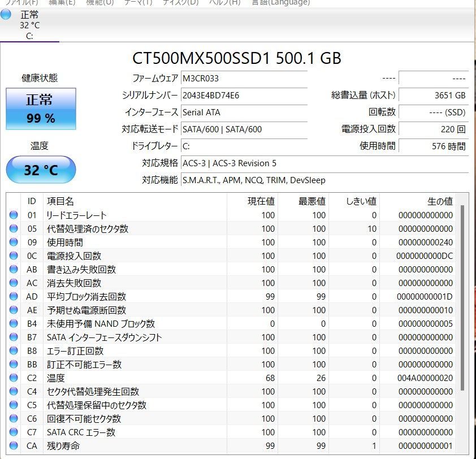This screenshot has height=459, width=476.
Task: Open the ヘルプ(H) menu
Action: pos(224,2)
